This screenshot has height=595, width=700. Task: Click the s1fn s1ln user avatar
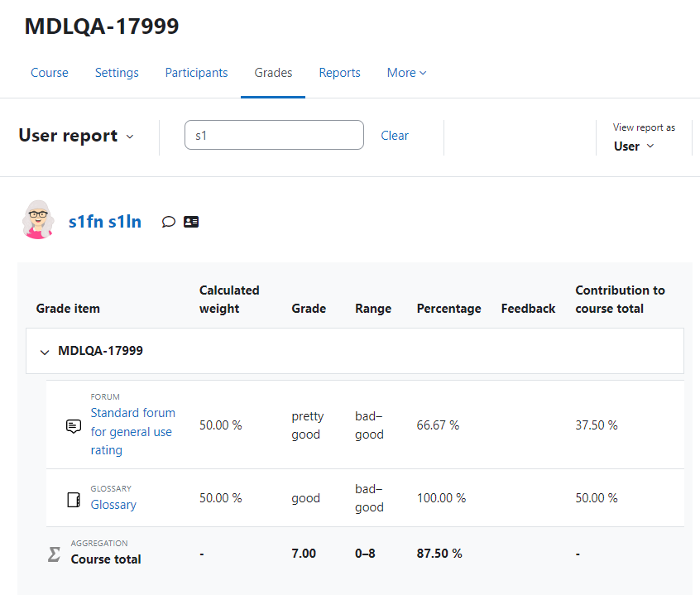coord(38,219)
